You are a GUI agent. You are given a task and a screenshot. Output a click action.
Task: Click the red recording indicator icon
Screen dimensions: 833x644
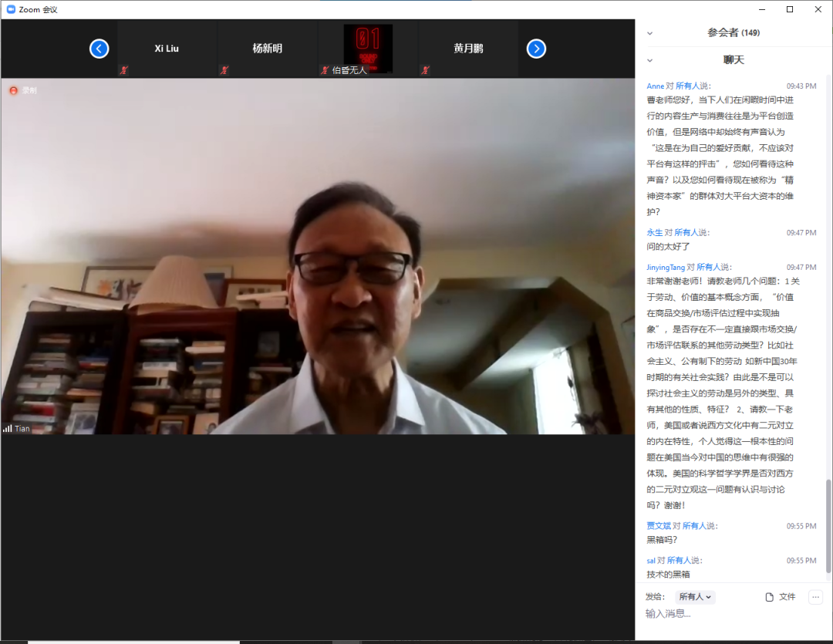(x=13, y=90)
